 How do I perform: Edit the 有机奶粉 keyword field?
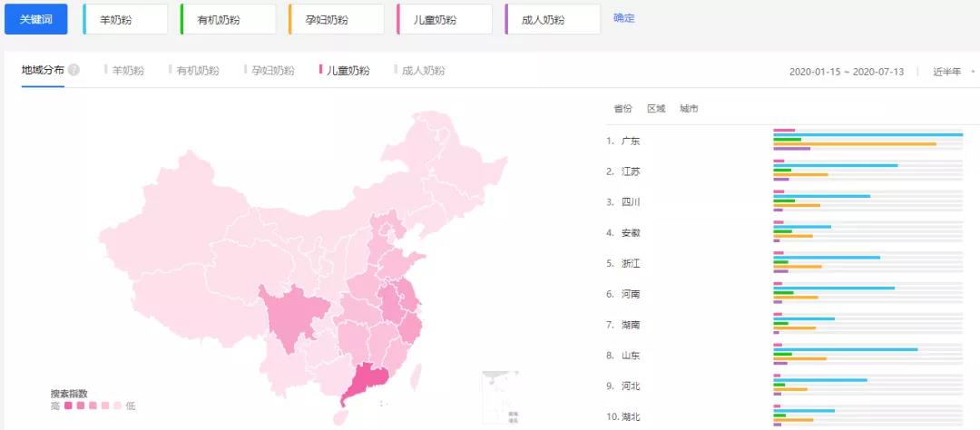click(228, 19)
